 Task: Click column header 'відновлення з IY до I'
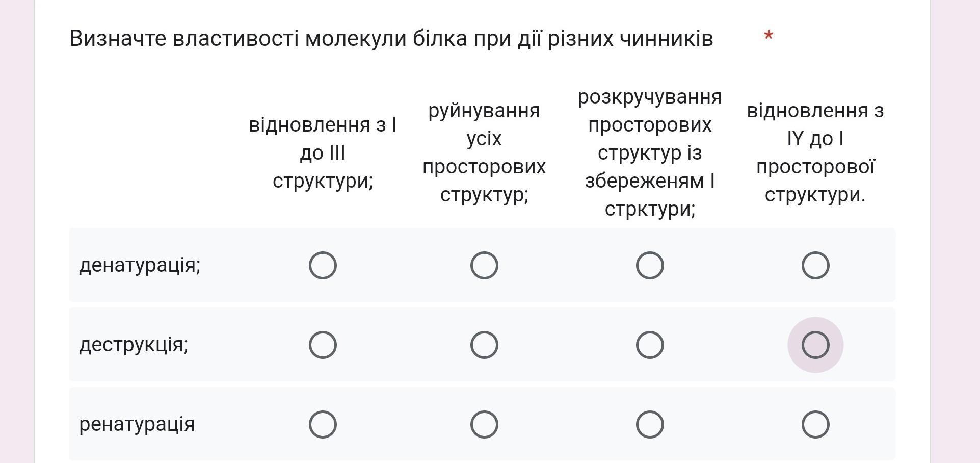point(815,152)
